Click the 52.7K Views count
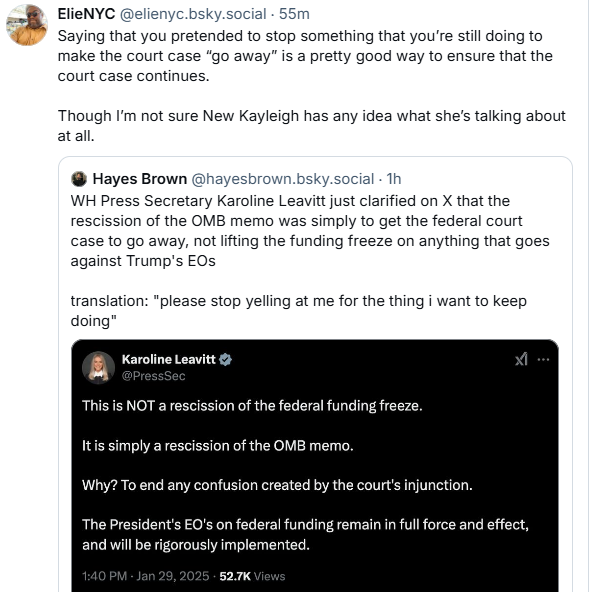Screen dimensions: 592x592 (252, 576)
